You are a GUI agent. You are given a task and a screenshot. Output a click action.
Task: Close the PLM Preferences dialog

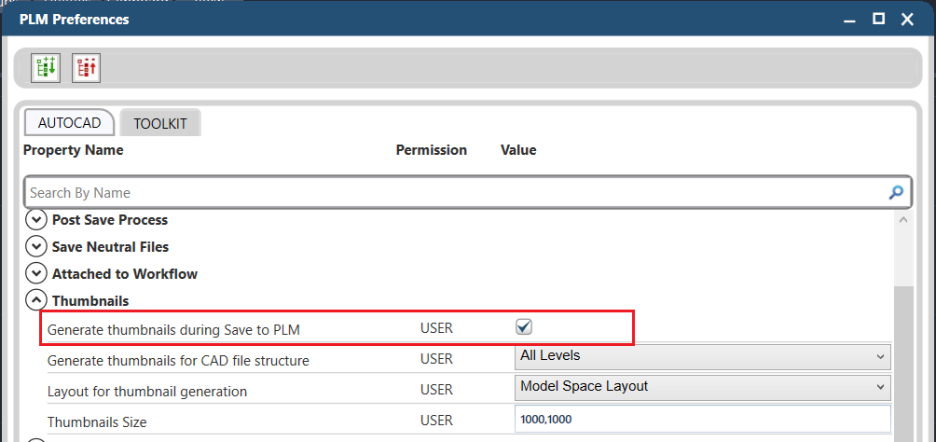click(x=908, y=19)
